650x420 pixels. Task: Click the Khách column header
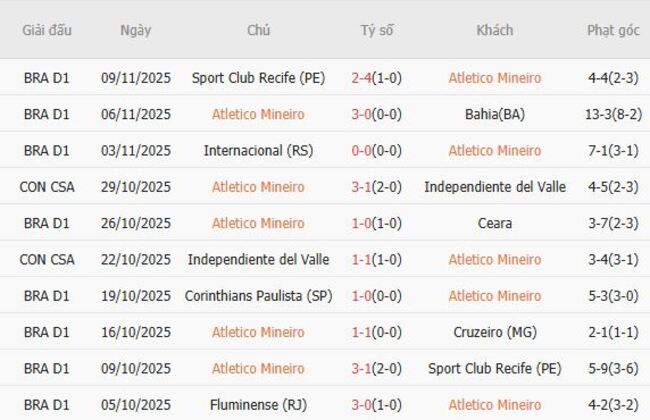[494, 30]
